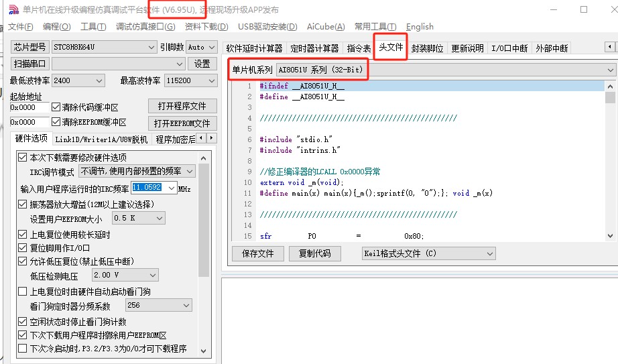This screenshot has height=364, width=618.
Task: Select the 硬件选项 tab
Action: (x=31, y=138)
